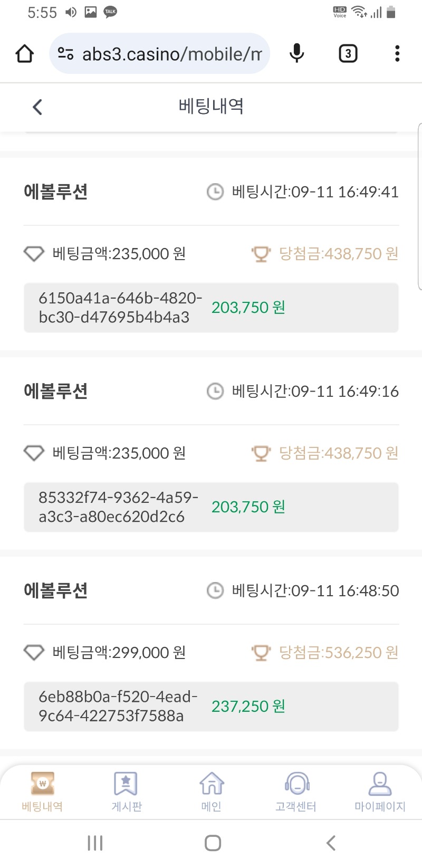Select the 베팅내역 tab in the bottom bar
The width and height of the screenshot is (422, 868).
[x=42, y=792]
